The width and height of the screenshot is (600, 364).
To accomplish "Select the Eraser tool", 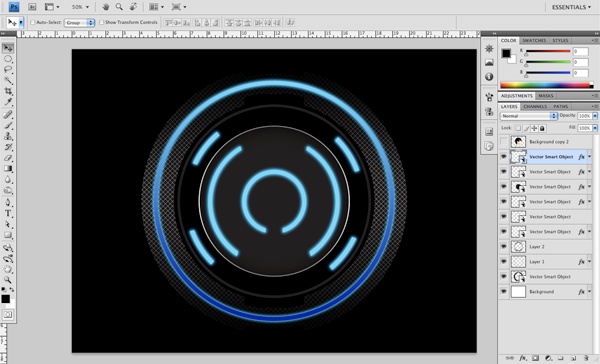I will (8, 158).
